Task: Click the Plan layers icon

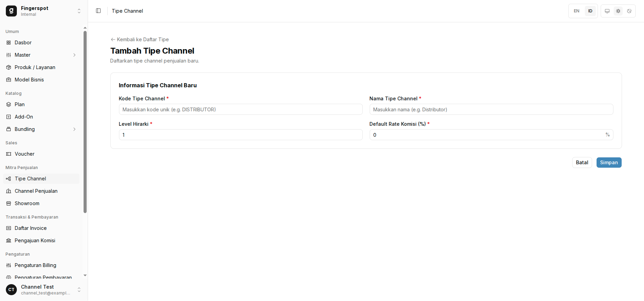Action: tap(9, 104)
